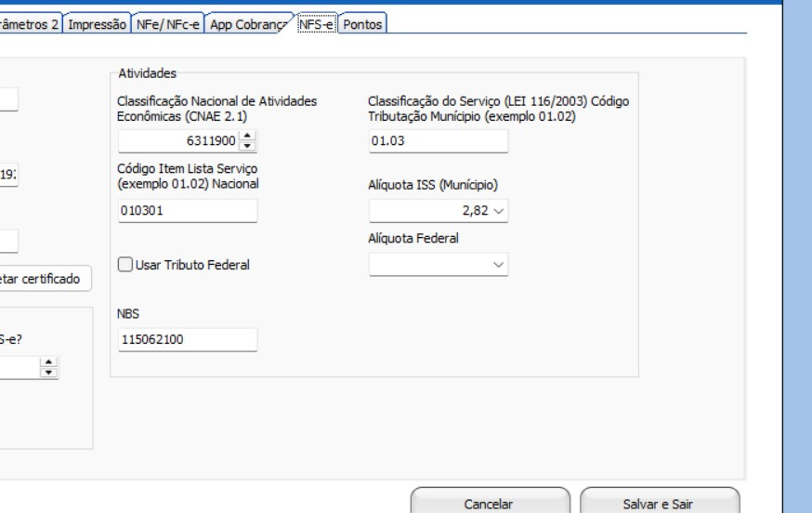Select the App Cobrança tab

[x=248, y=25]
